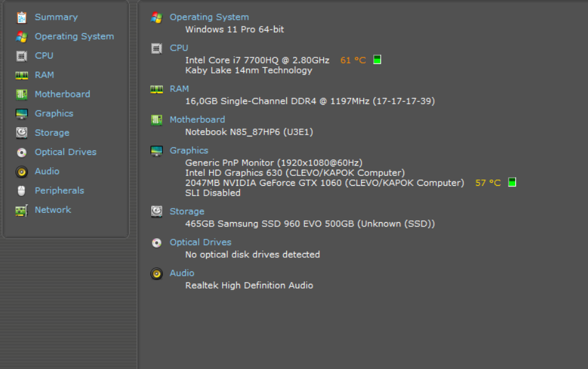Click the Storage drive icon in summary pane
The width and height of the screenshot is (588, 369).
click(x=156, y=212)
